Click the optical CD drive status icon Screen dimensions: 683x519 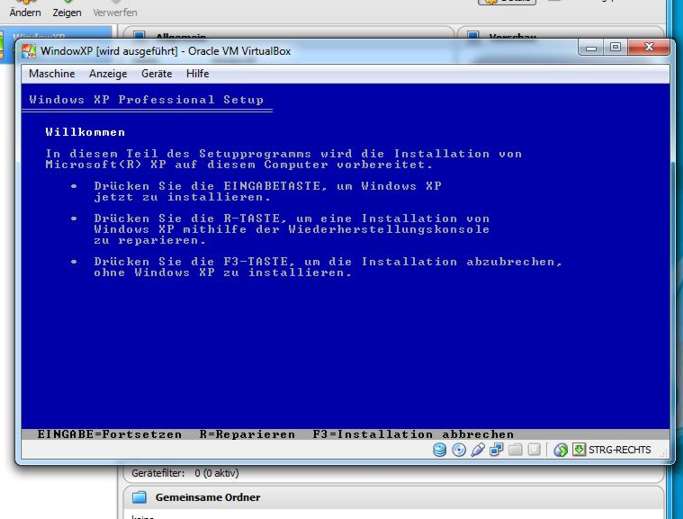tap(459, 449)
